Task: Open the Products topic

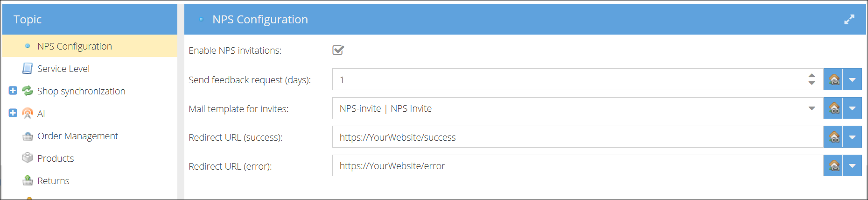Action: (56, 158)
